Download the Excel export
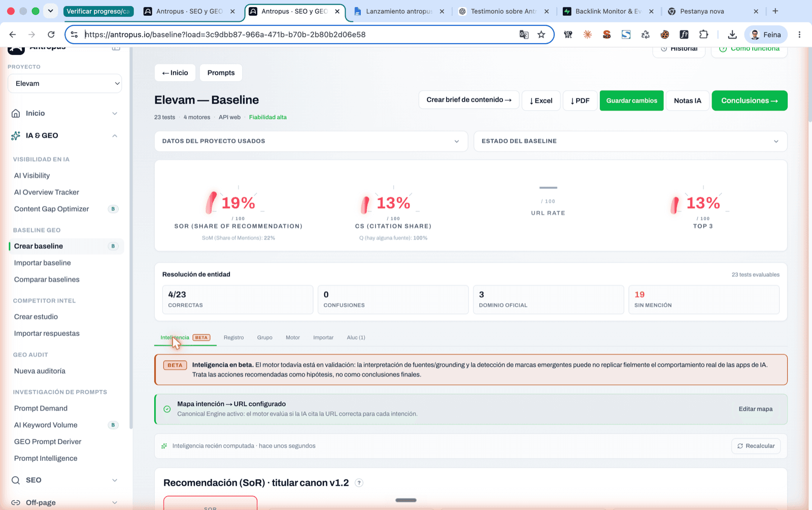 point(541,101)
